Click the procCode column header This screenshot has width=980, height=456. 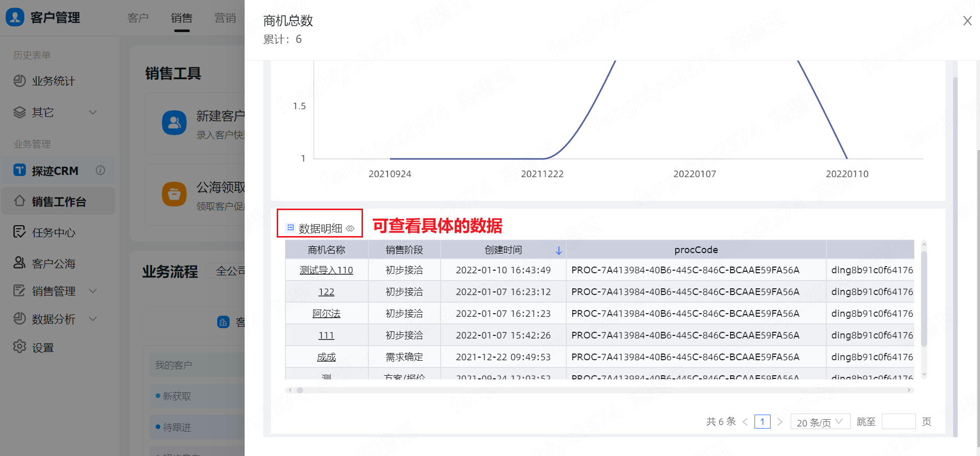[696, 249]
